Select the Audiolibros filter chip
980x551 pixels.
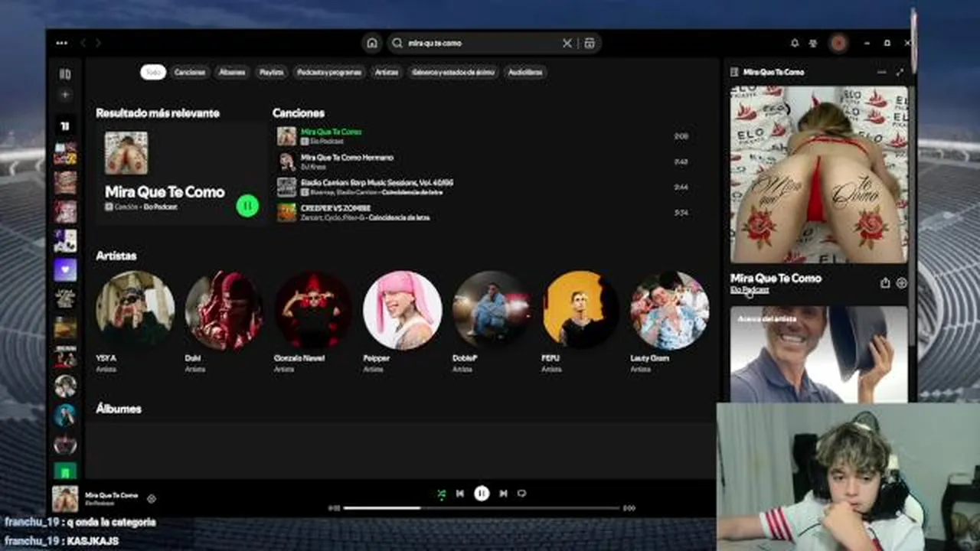pyautogui.click(x=525, y=72)
